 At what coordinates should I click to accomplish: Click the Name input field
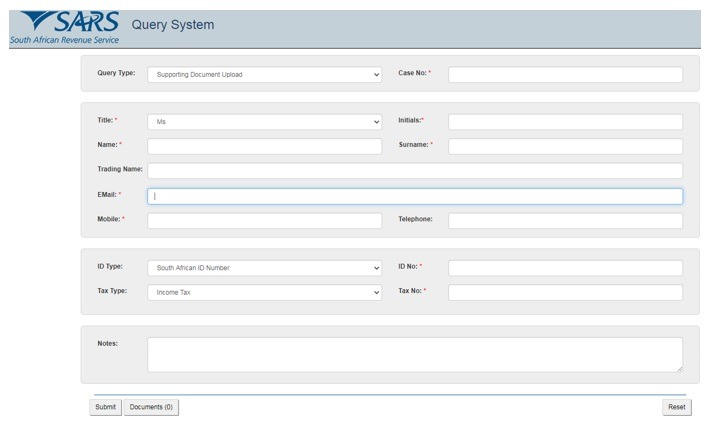tap(264, 146)
